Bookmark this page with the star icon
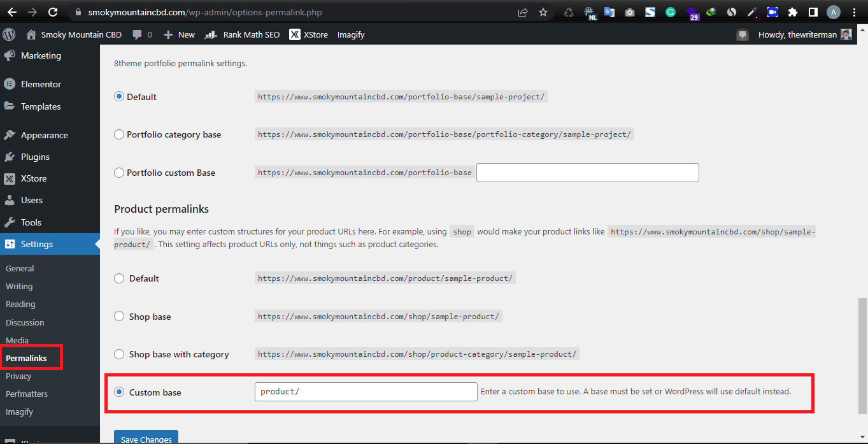Image resolution: width=868 pixels, height=444 pixels. 543,12
